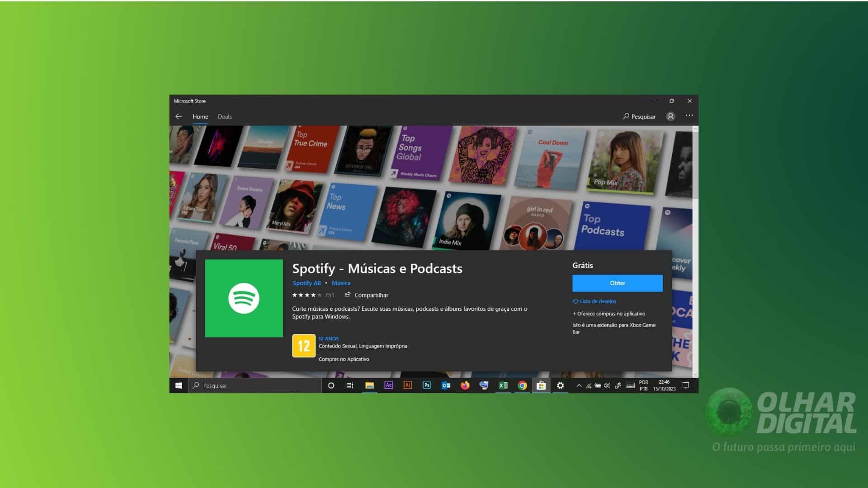Launch Excel from the taskbar
This screenshot has width=868, height=488.
(x=504, y=385)
